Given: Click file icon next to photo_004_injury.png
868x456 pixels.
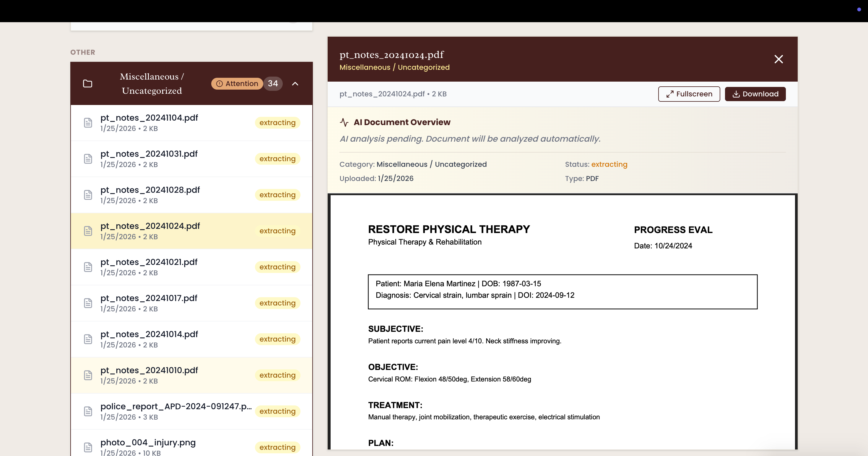Looking at the screenshot, I should pos(88,447).
